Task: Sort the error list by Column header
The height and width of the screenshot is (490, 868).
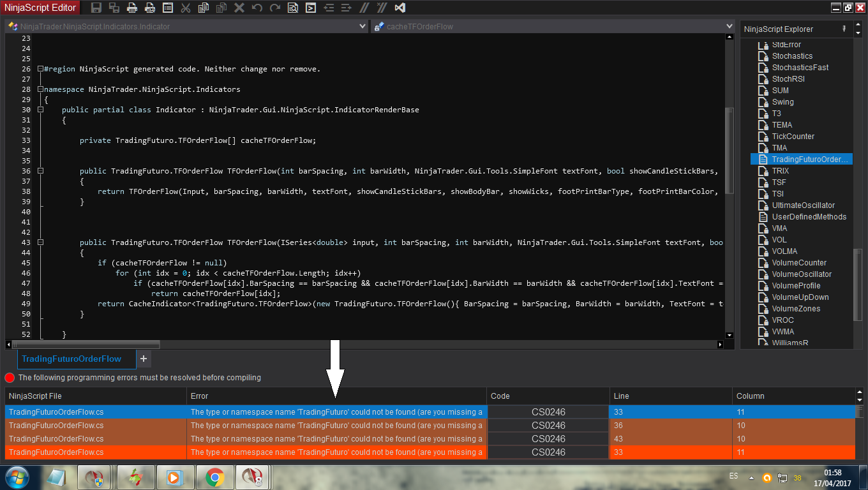Action: click(x=794, y=396)
